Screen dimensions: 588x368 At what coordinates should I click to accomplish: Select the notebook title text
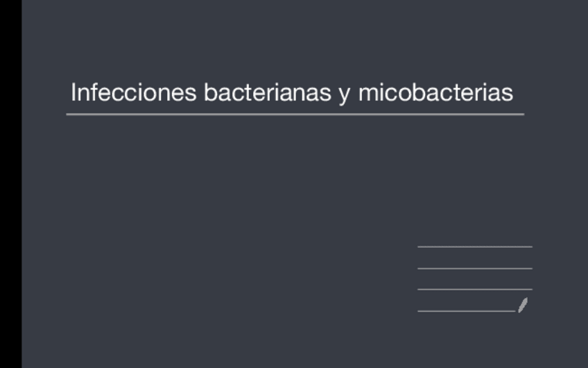point(291,92)
